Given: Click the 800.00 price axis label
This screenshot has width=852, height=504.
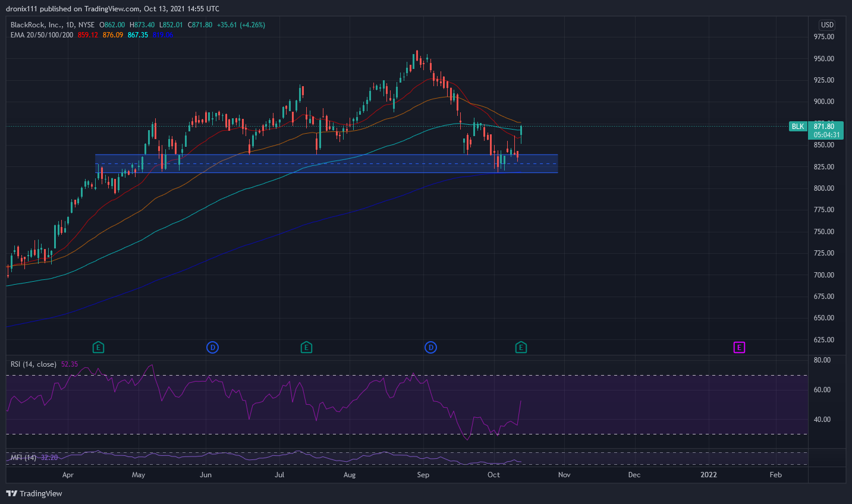Looking at the screenshot, I should click(x=824, y=188).
